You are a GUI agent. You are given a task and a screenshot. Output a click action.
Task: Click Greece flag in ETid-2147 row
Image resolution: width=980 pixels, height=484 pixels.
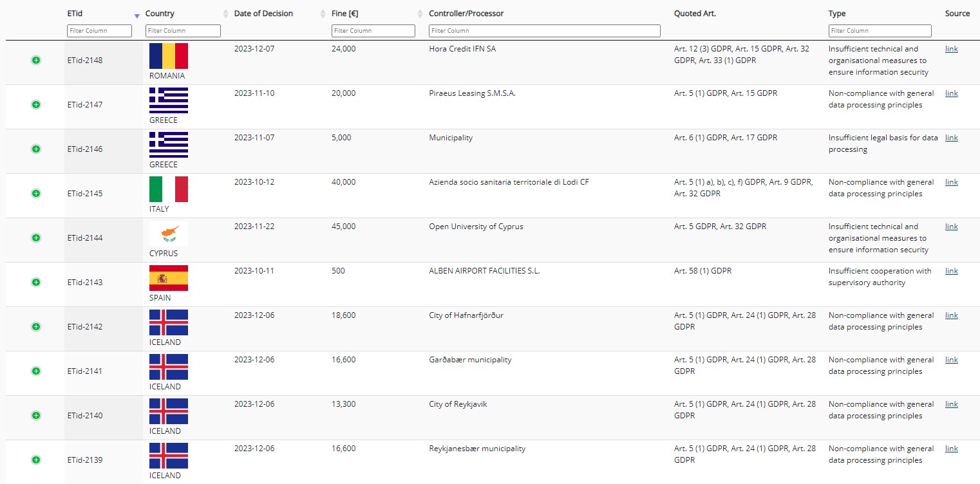point(169,100)
